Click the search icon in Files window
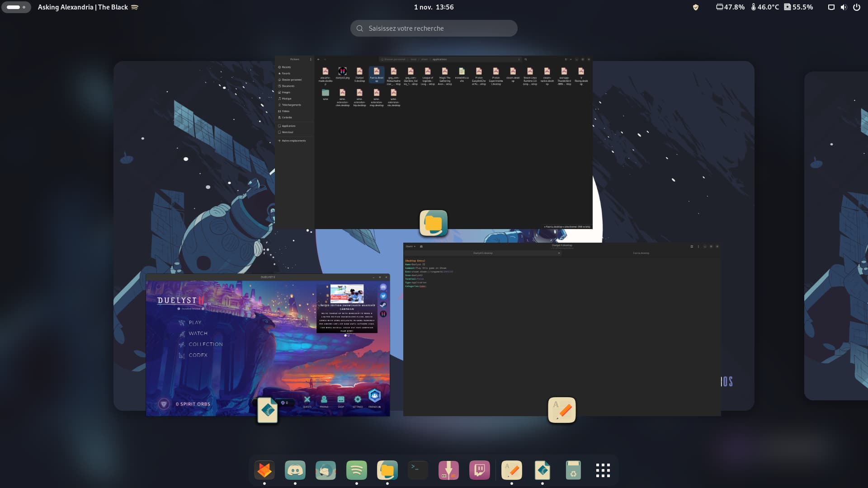 click(526, 59)
